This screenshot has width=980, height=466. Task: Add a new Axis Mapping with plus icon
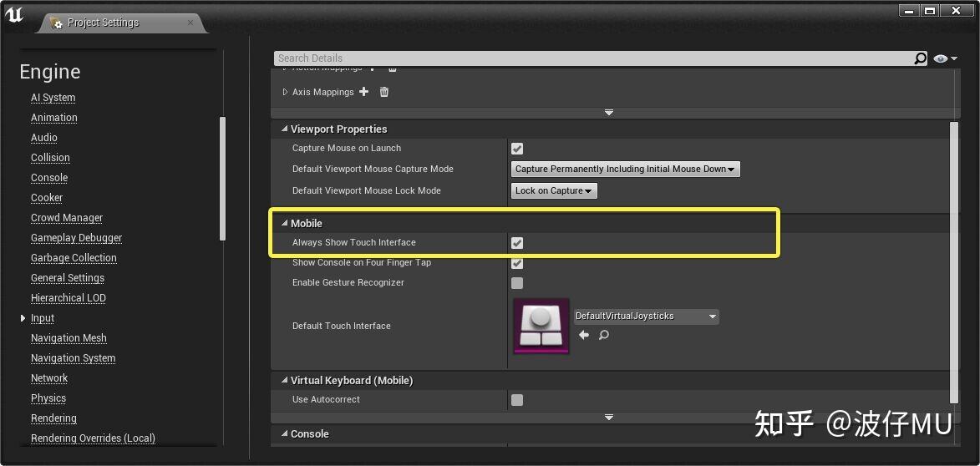click(363, 92)
